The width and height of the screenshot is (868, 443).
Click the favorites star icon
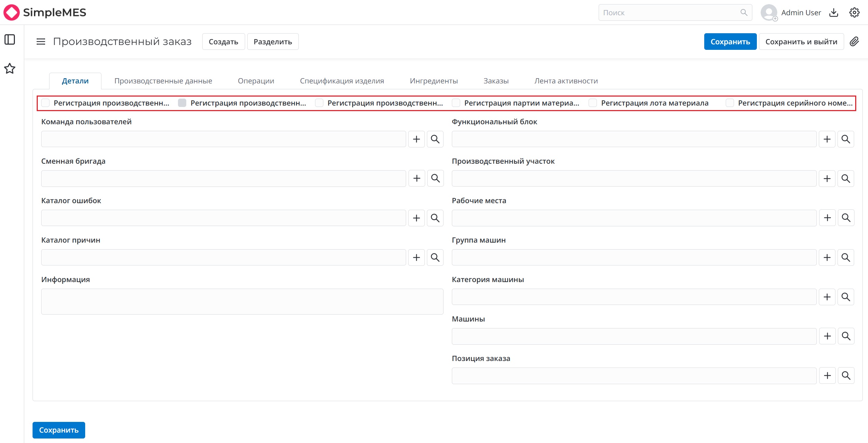(10, 69)
